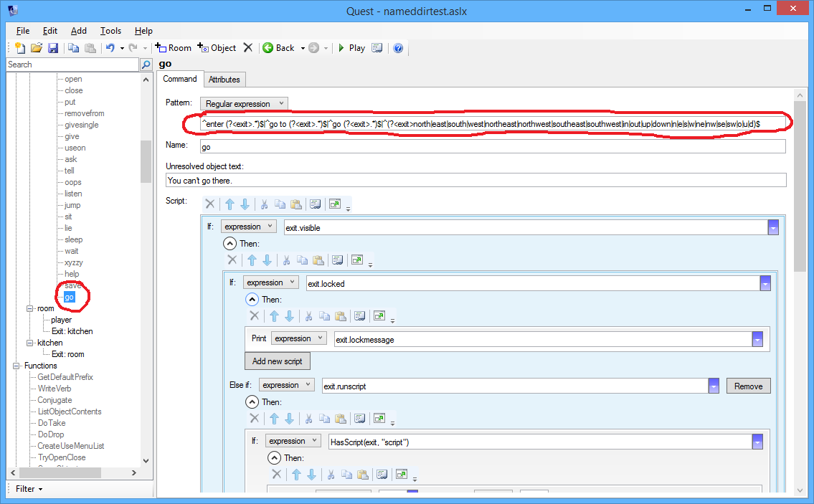
Task: Collapse the Then block under exit.visible
Action: 229,244
